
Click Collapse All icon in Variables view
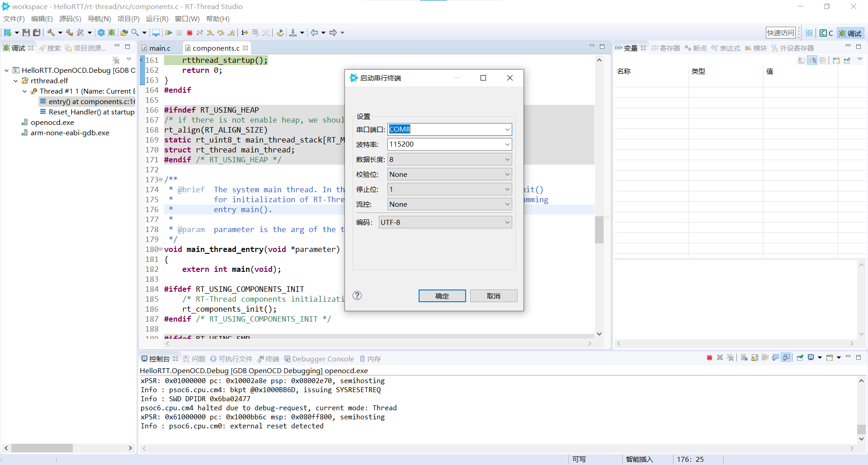[x=823, y=60]
